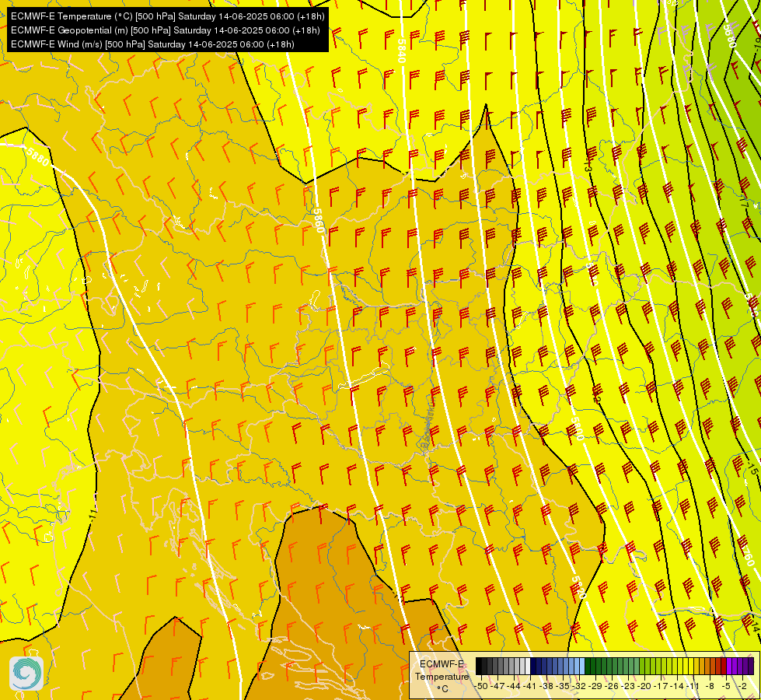Click the -15 isotherm label on the map
The height and width of the screenshot is (700, 761).
(x=752, y=469)
